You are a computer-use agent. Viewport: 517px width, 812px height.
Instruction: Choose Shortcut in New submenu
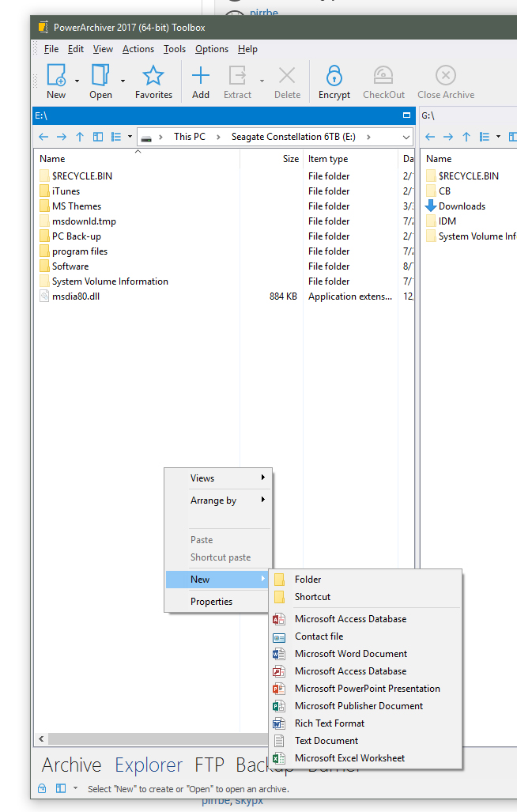pyautogui.click(x=366, y=597)
